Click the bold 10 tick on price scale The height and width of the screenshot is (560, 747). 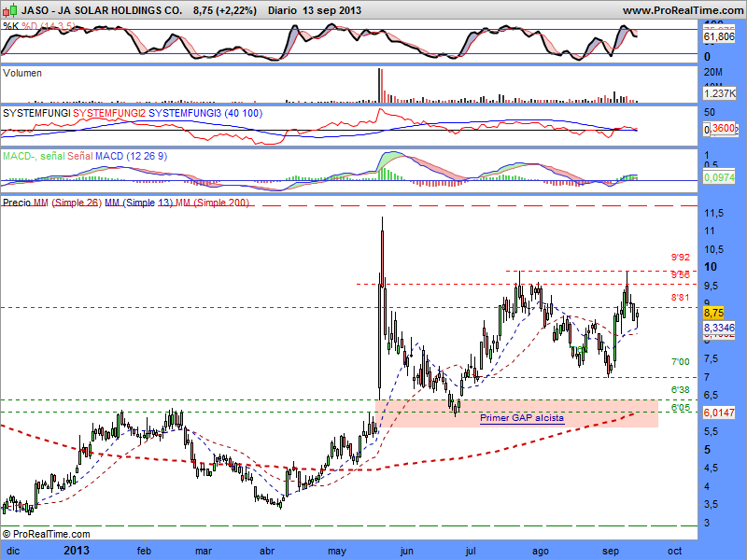click(711, 267)
